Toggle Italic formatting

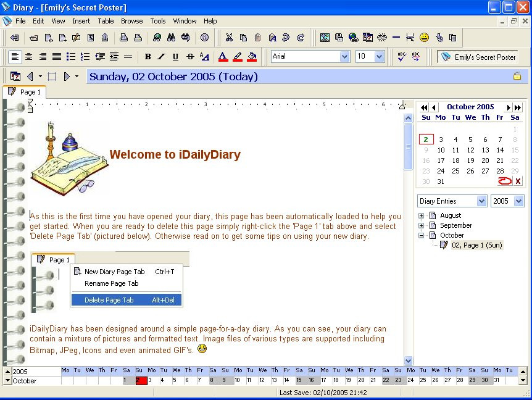(x=162, y=57)
